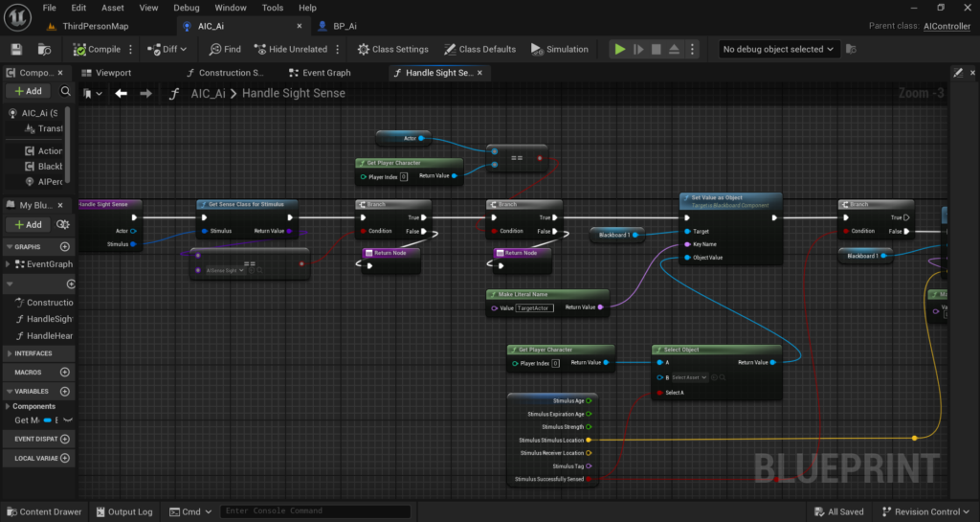Open play options three-dot menu
Image resolution: width=980 pixels, height=522 pixels.
click(x=692, y=50)
